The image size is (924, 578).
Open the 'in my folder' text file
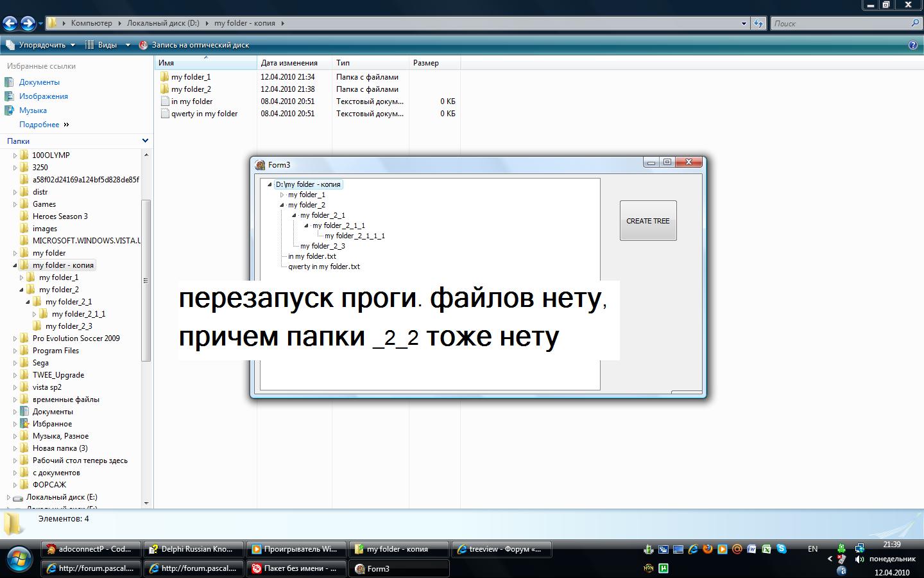coord(191,101)
